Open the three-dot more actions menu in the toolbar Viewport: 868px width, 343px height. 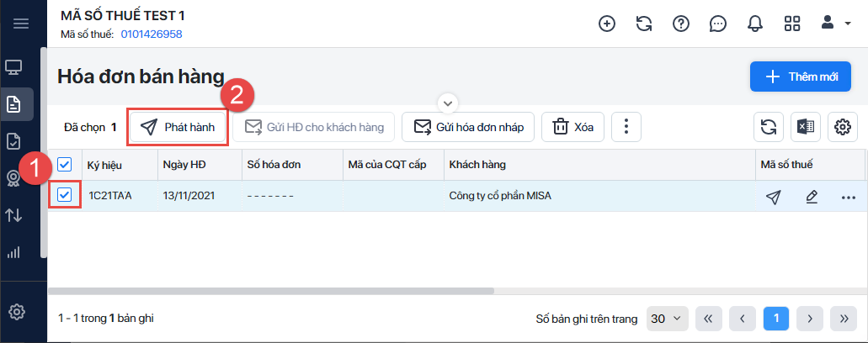tap(626, 127)
